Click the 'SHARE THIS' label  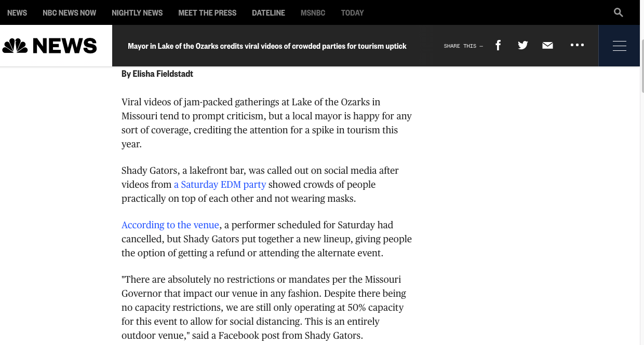point(463,46)
